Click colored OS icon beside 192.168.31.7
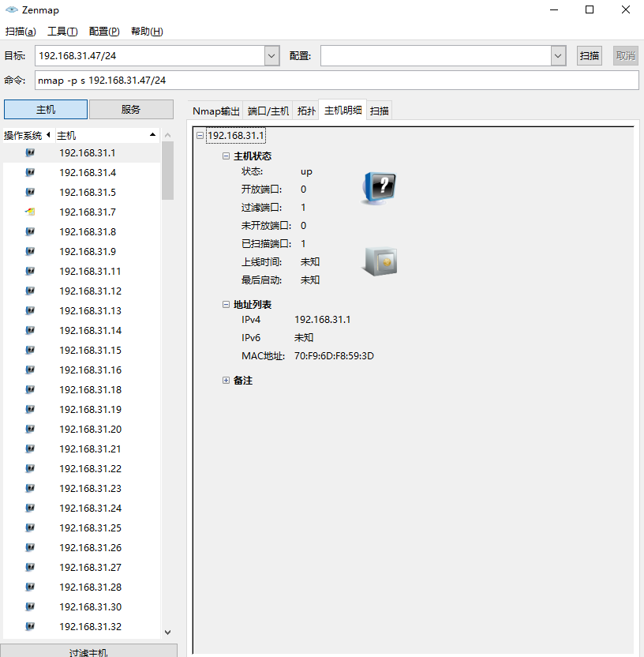Image resolution: width=644 pixels, height=657 pixels. pos(30,212)
